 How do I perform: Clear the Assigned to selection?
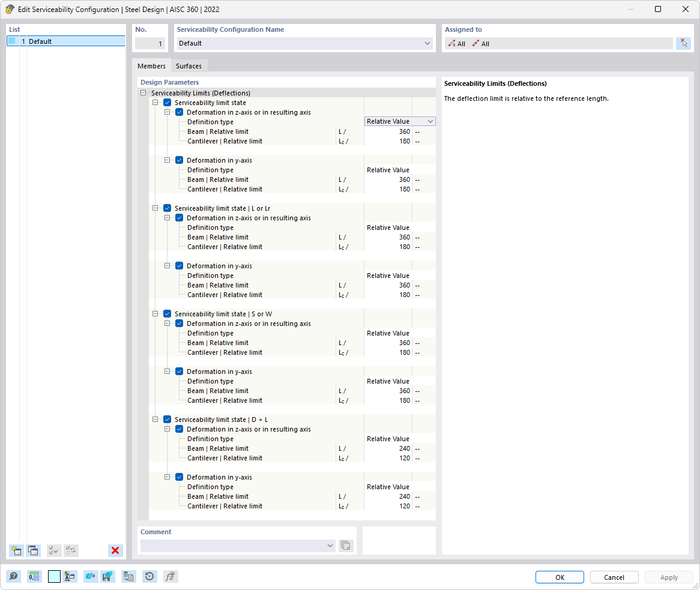click(x=683, y=43)
